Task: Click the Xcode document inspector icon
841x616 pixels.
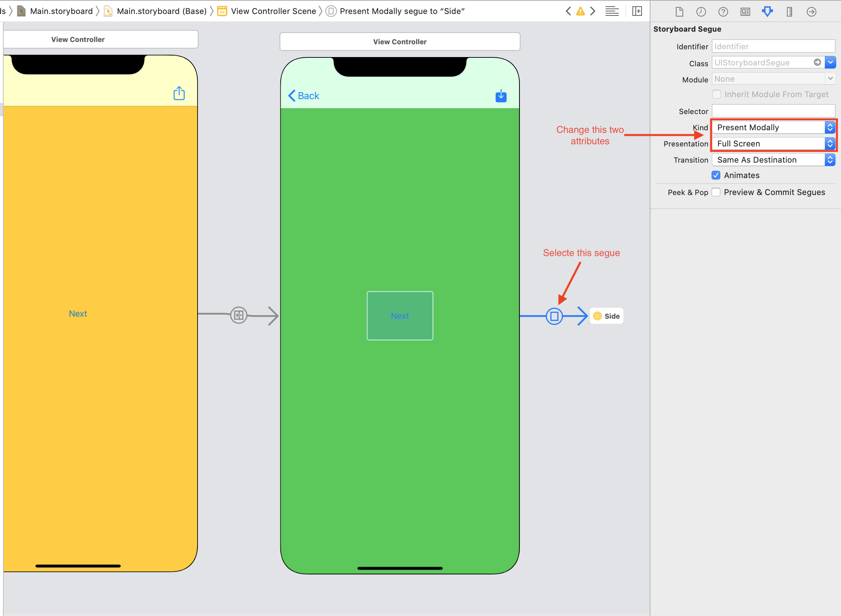Action: click(678, 11)
